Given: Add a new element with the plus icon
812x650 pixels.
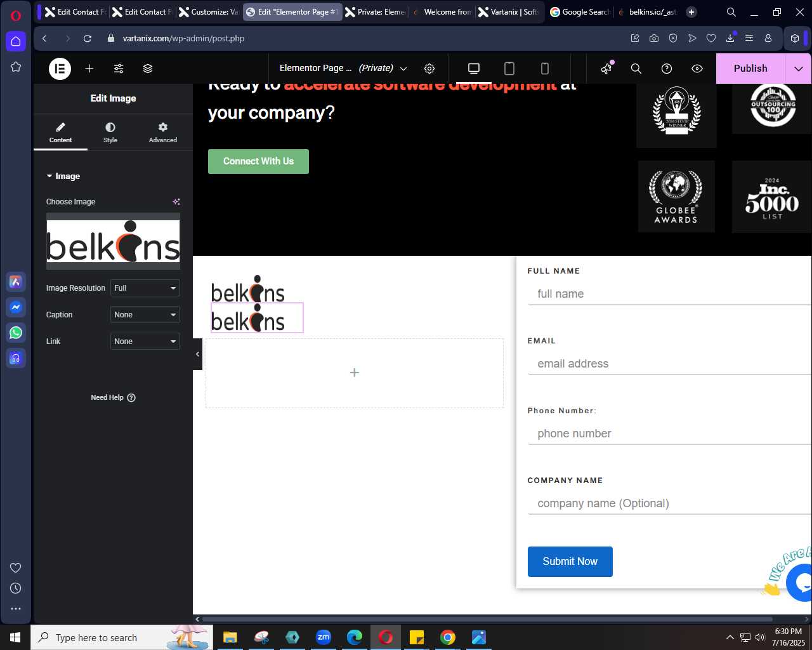Looking at the screenshot, I should click(x=89, y=69).
